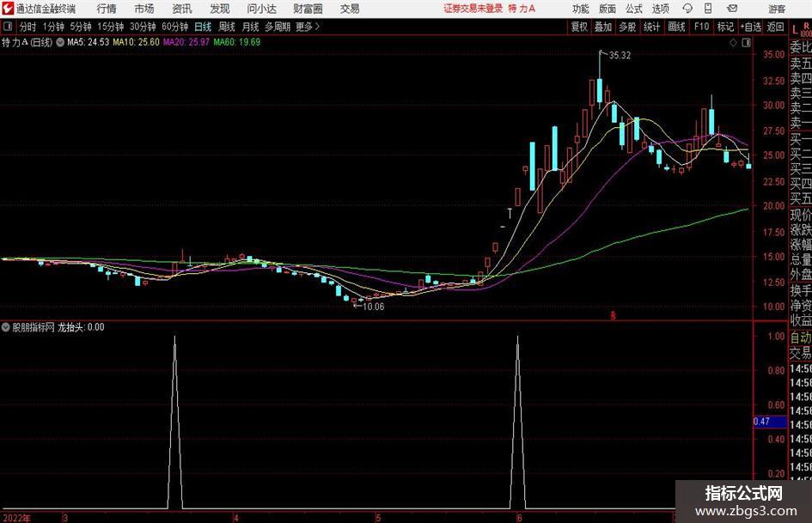
Task: Toggle the right info panel icon near the diamond
Action: (746, 42)
